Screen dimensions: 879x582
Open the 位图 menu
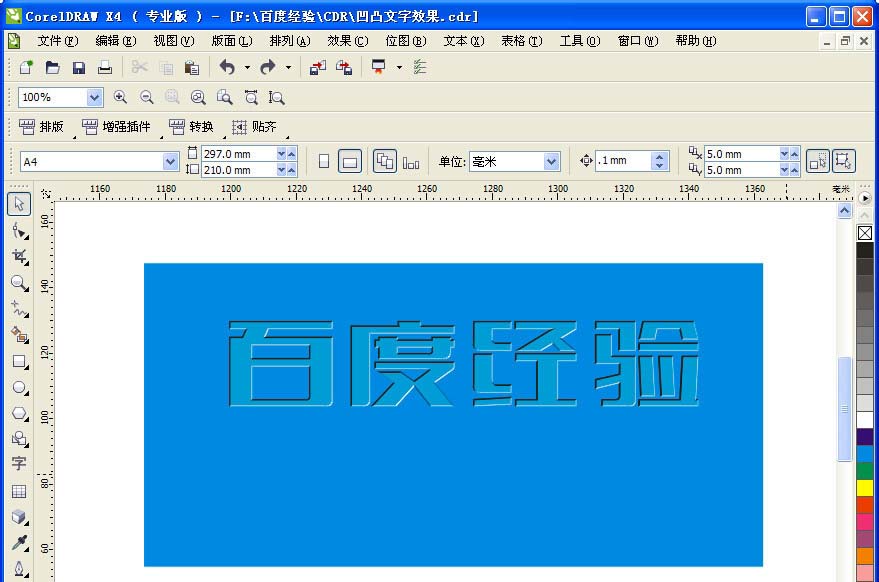tap(406, 41)
